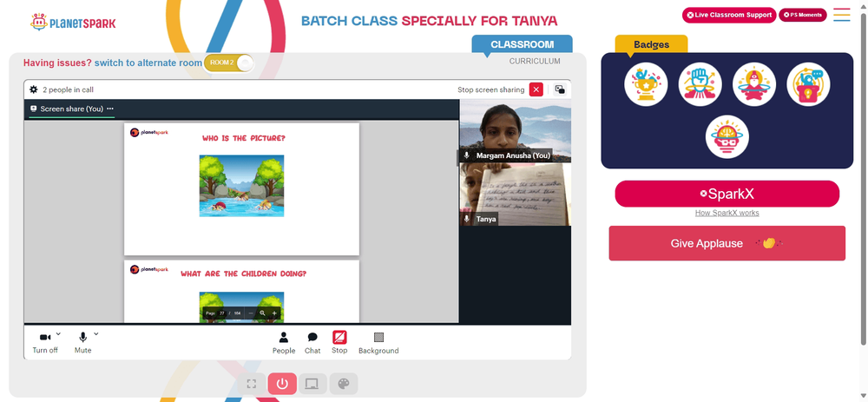868x402 pixels.
Task: Click the red power button
Action: (x=282, y=384)
